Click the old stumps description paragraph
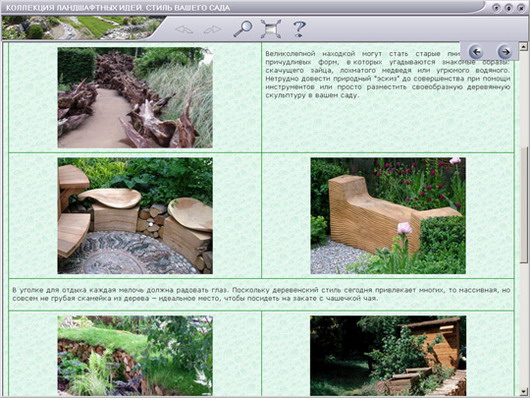The image size is (530, 398). point(388,74)
